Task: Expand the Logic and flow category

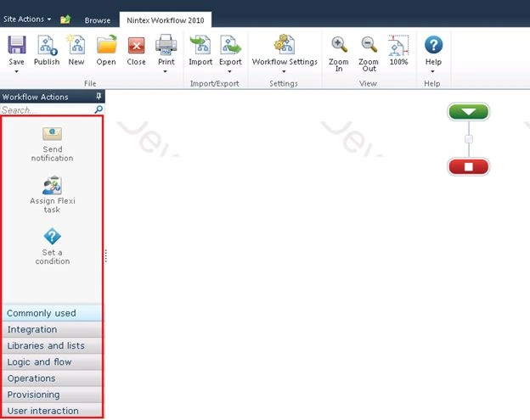Action: (52, 362)
